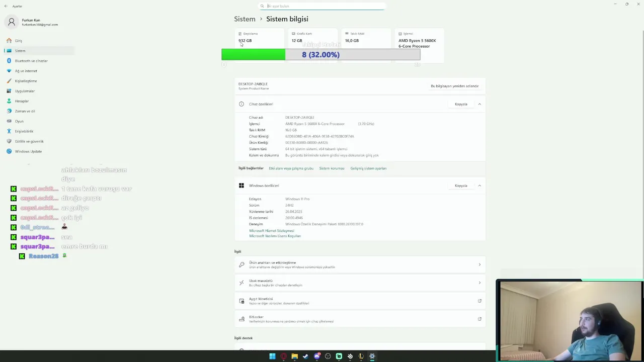Open Uzak masaüstü row
This screenshot has height=362, width=644.
click(x=360, y=283)
